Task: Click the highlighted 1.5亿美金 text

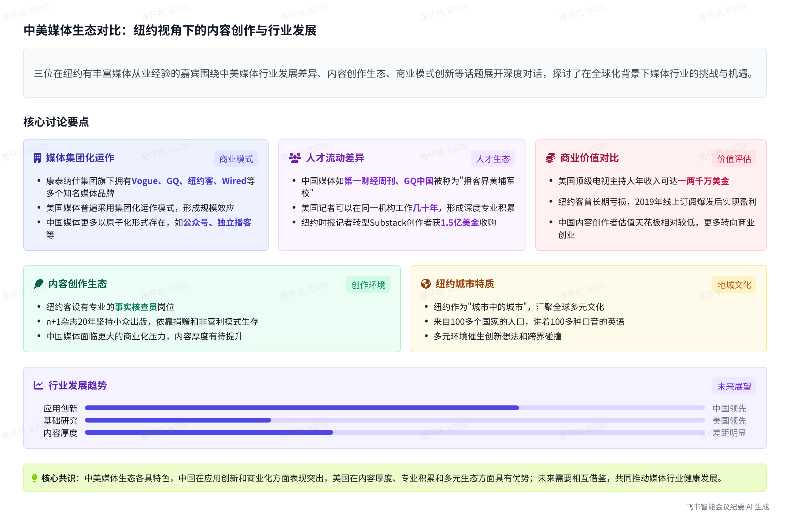Action: 460,223
